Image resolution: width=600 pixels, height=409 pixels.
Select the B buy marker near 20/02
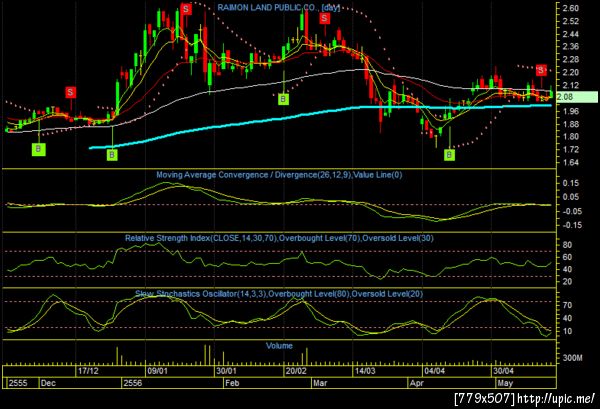pos(283,99)
